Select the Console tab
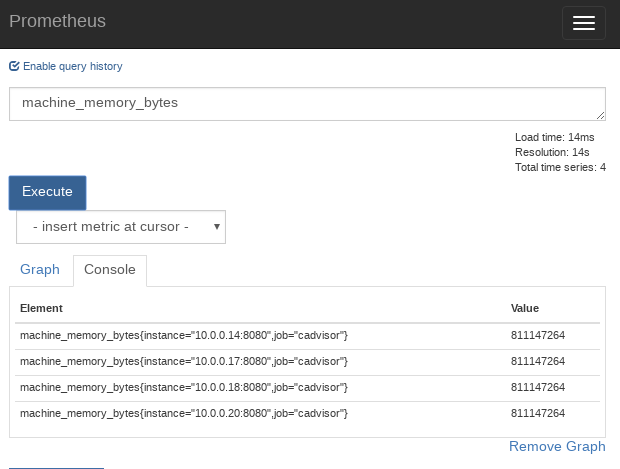This screenshot has width=620, height=469. click(x=110, y=270)
